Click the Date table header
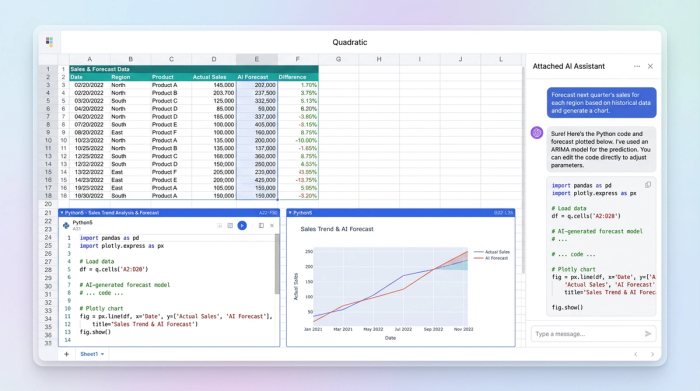The width and height of the screenshot is (700, 391). pyautogui.click(x=90, y=77)
